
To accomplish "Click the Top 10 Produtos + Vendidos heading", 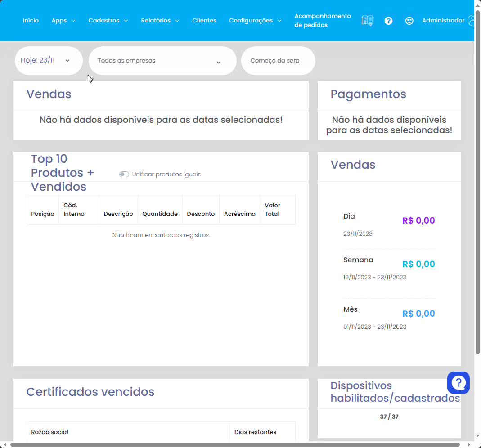I will point(62,173).
